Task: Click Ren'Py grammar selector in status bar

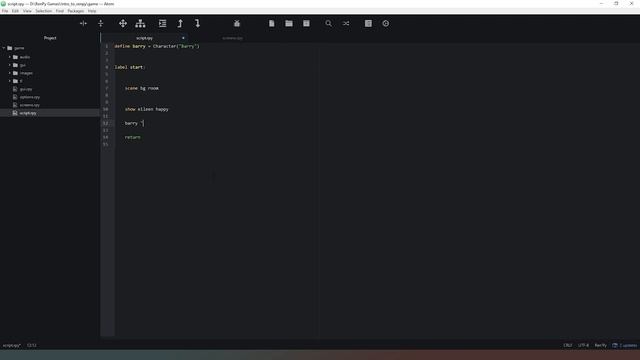Action: (x=600, y=345)
